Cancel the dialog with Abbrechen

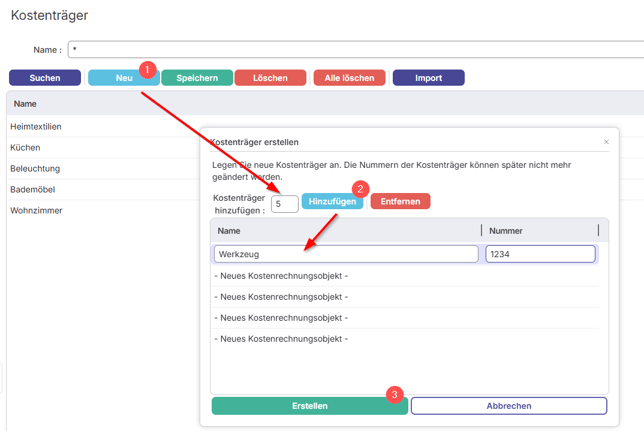(508, 406)
